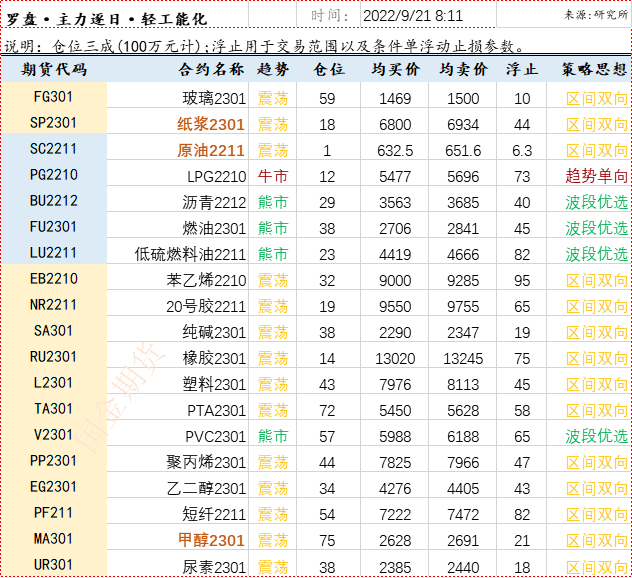The height and width of the screenshot is (578, 632).
Task: Select the UR301 futures code cell
Action: click(x=53, y=565)
